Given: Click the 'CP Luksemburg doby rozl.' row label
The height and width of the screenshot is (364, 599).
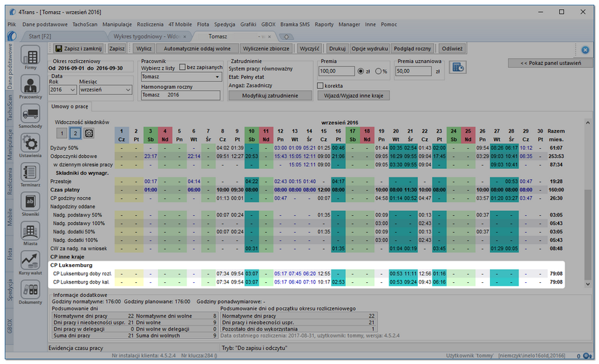Looking at the screenshot, I should click(82, 274).
